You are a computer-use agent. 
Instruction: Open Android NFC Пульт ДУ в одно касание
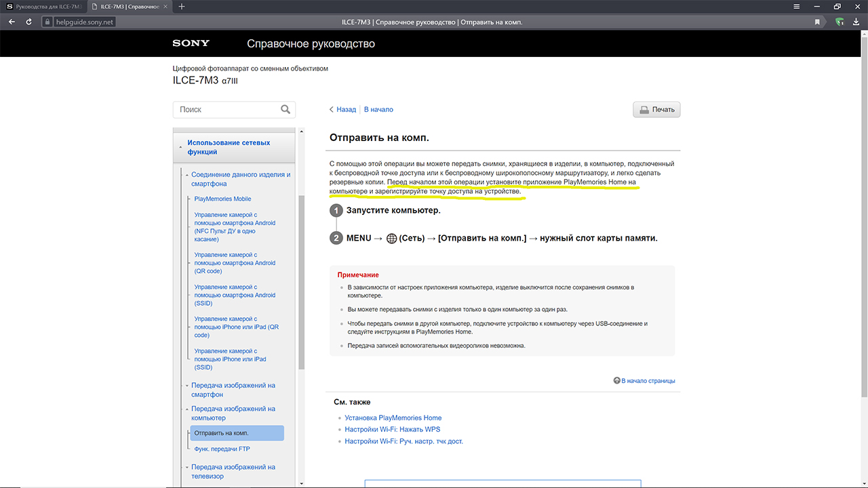(235, 227)
